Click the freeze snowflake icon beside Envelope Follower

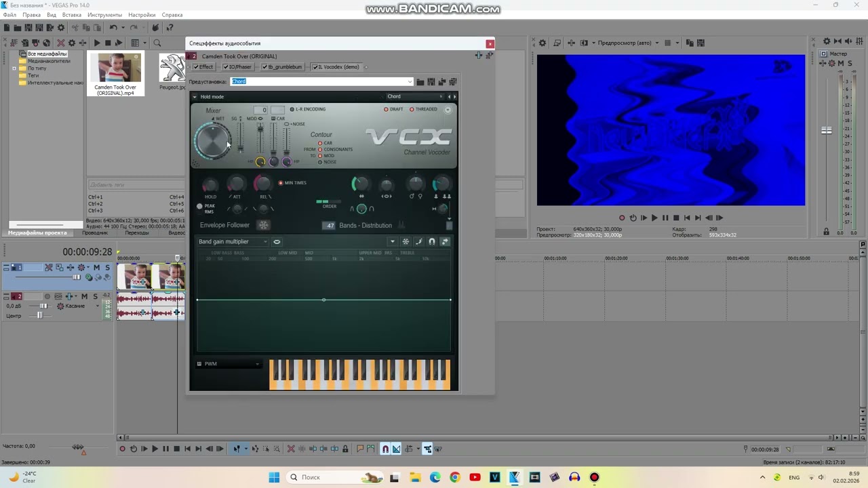pyautogui.click(x=264, y=225)
